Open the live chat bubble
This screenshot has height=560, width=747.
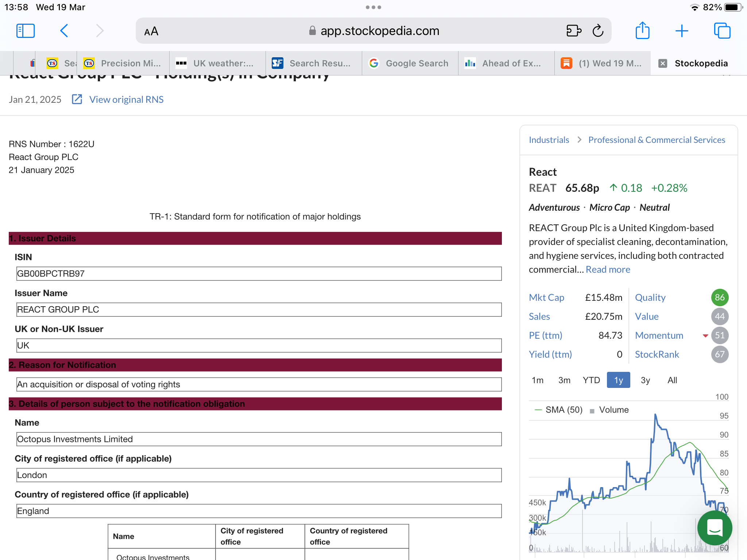(x=714, y=528)
